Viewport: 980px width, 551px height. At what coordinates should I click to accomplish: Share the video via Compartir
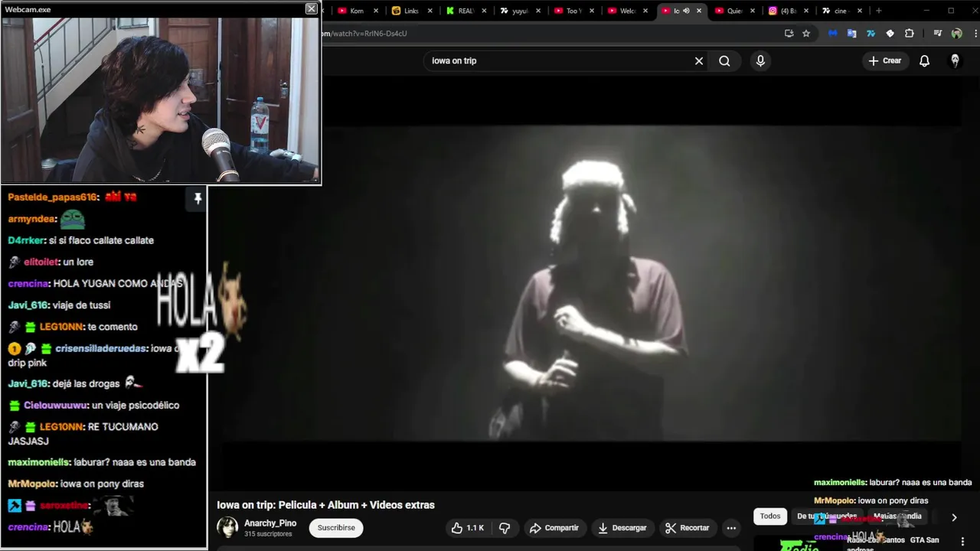(554, 528)
